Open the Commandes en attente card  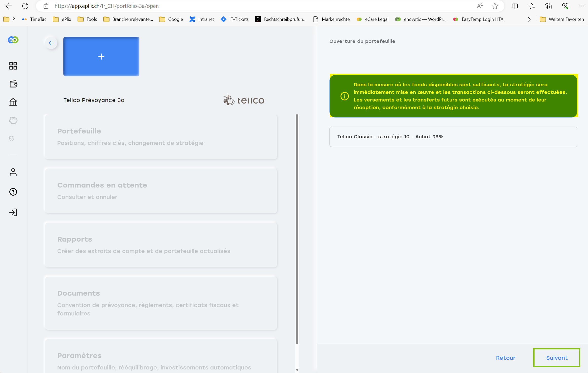point(161,191)
